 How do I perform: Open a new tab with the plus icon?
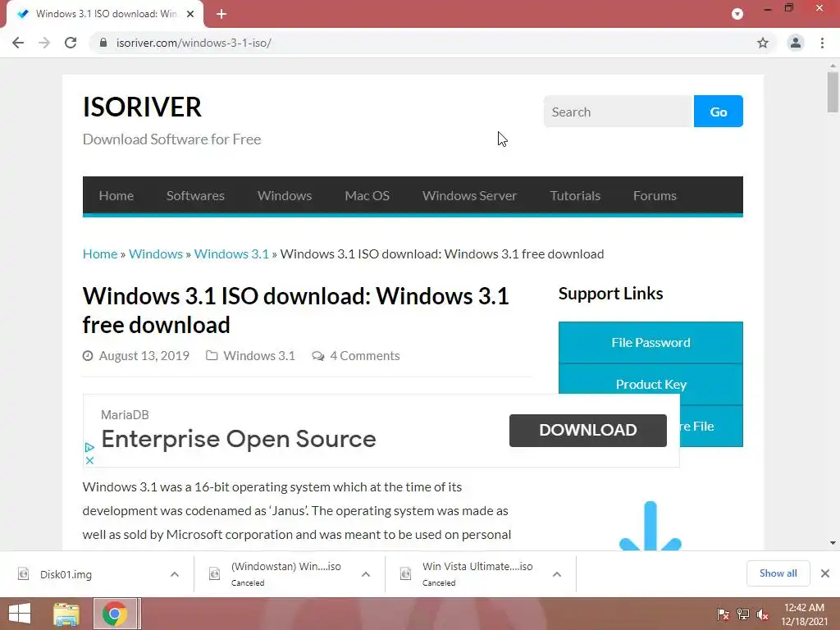(x=221, y=14)
